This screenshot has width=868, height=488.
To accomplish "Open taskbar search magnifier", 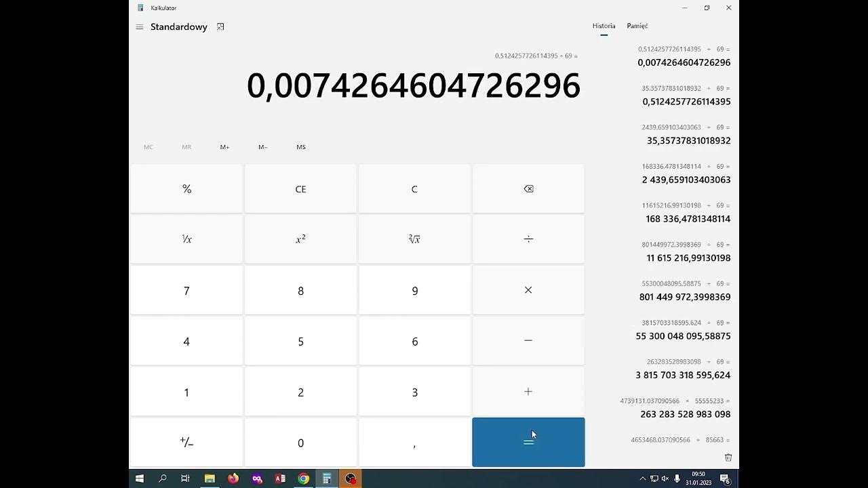I will click(x=163, y=479).
